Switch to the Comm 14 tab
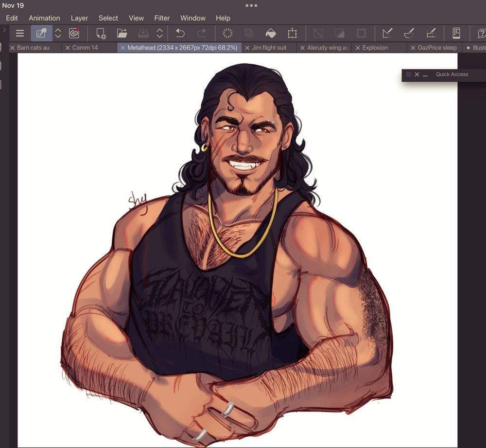 [85, 48]
